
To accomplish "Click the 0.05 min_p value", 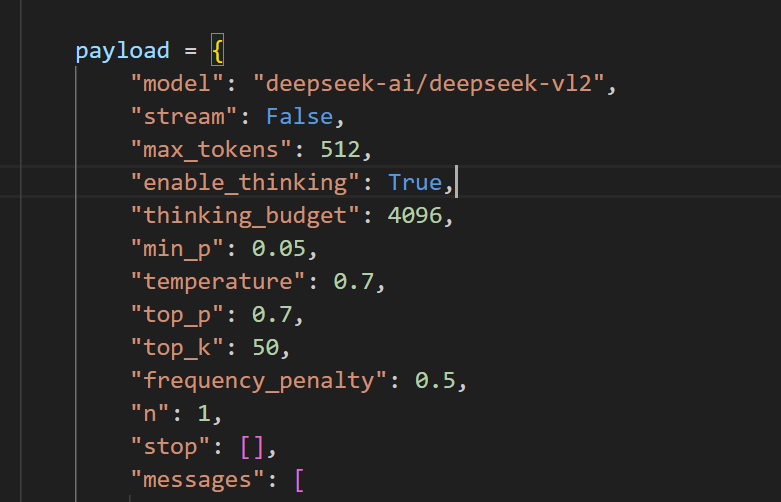I will tap(279, 249).
